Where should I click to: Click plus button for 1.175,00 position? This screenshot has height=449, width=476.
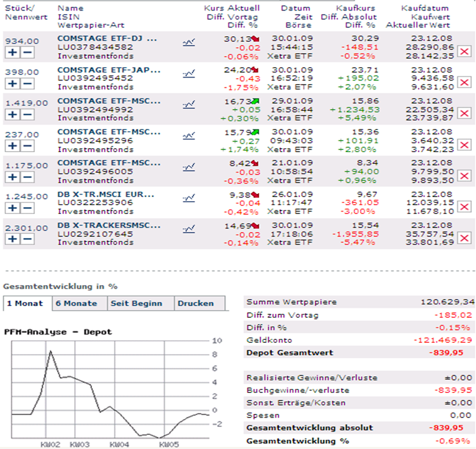point(12,177)
